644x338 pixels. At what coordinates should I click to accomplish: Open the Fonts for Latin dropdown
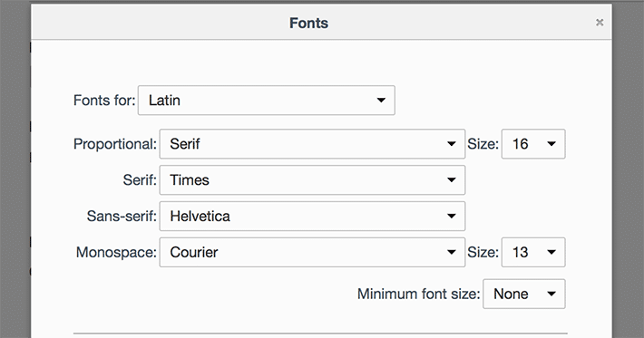click(x=266, y=100)
